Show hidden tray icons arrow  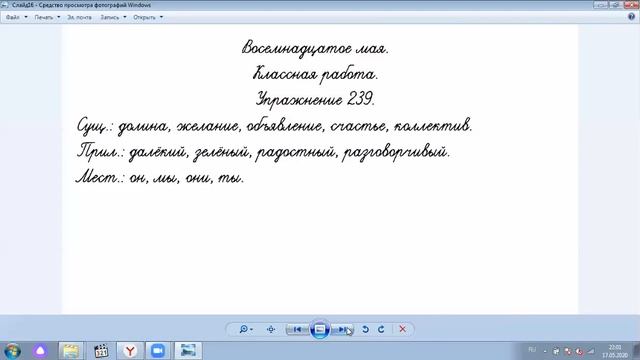coord(545,351)
